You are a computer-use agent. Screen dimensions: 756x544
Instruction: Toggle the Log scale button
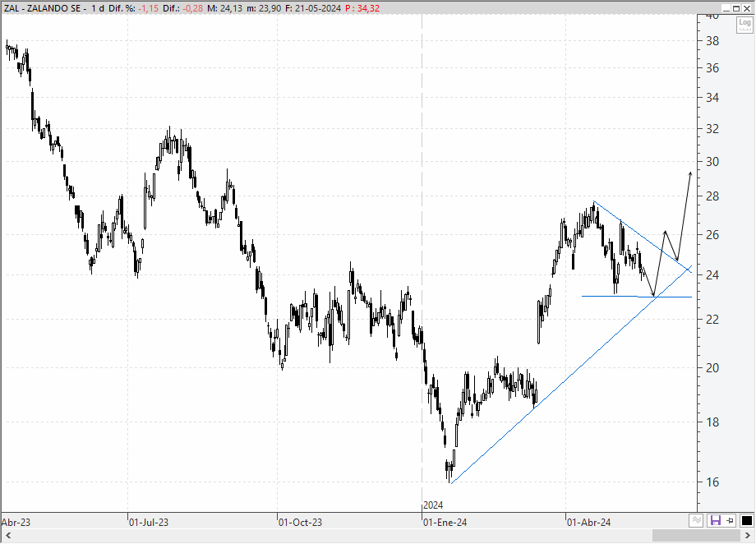click(744, 25)
